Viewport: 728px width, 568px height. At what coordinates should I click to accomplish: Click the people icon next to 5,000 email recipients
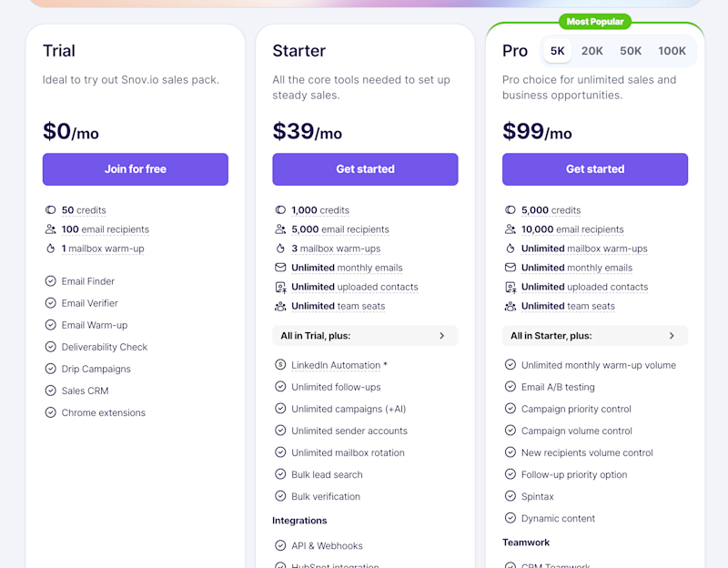tap(280, 229)
